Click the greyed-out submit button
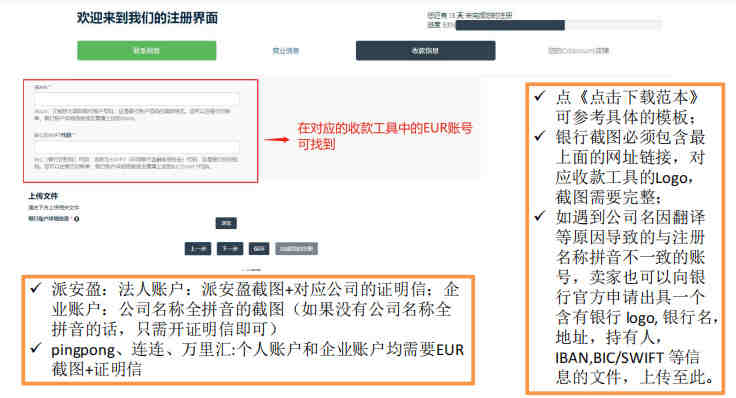The width and height of the screenshot is (736, 398). coord(296,249)
